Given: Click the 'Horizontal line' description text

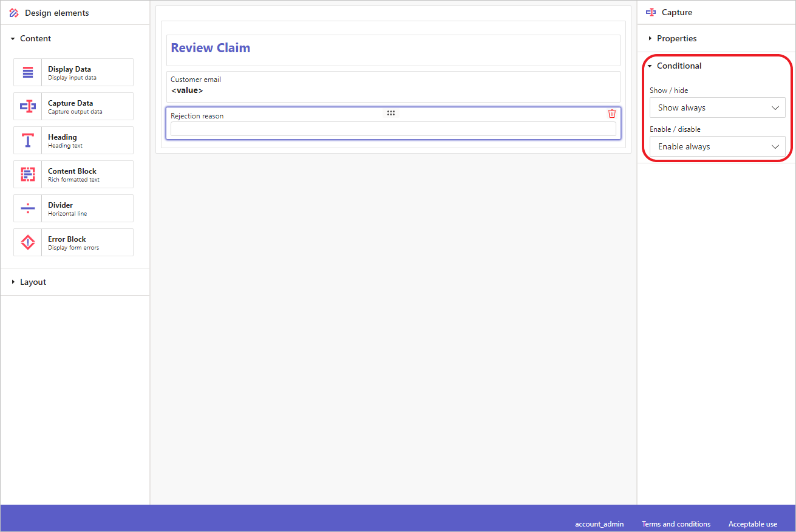Looking at the screenshot, I should (x=67, y=214).
